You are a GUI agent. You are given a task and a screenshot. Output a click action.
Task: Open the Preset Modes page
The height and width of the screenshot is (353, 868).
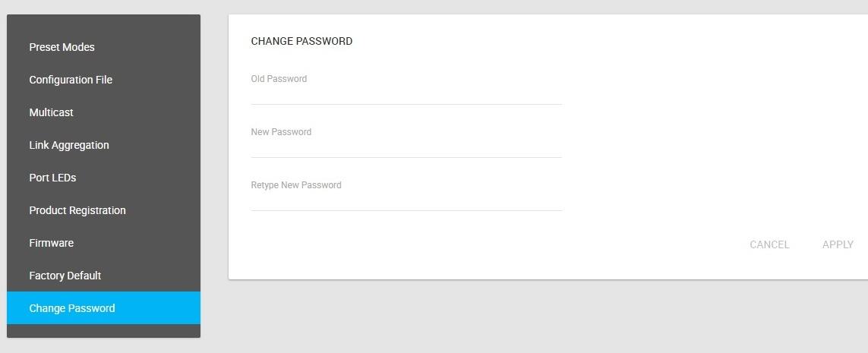(62, 47)
